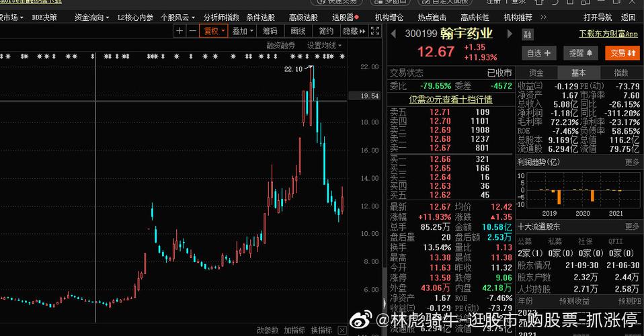Set a price alert with 提醒

pyautogui.click(x=580, y=53)
